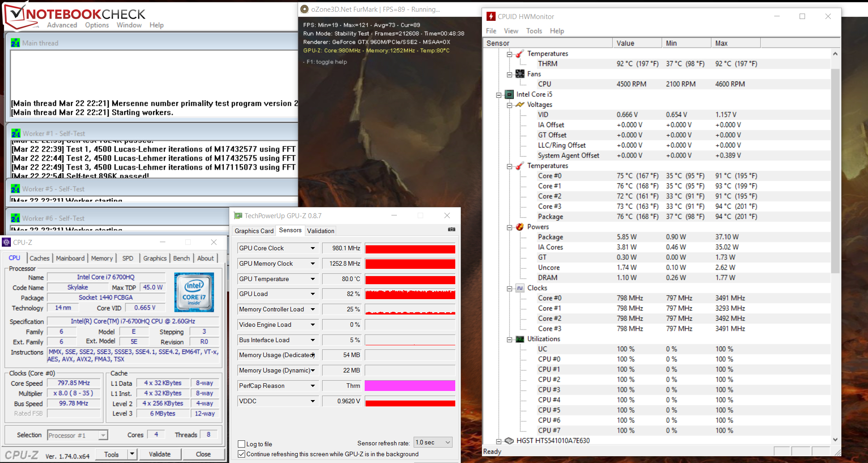Click the GPU-Z title bar app icon

click(x=238, y=216)
